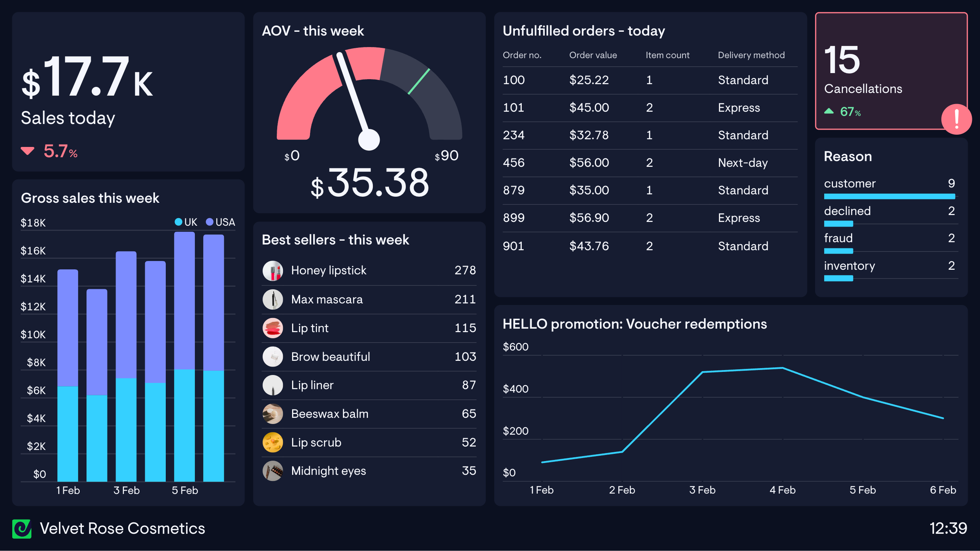The width and height of the screenshot is (980, 551).
Task: Select order value $45.00
Action: tap(589, 108)
